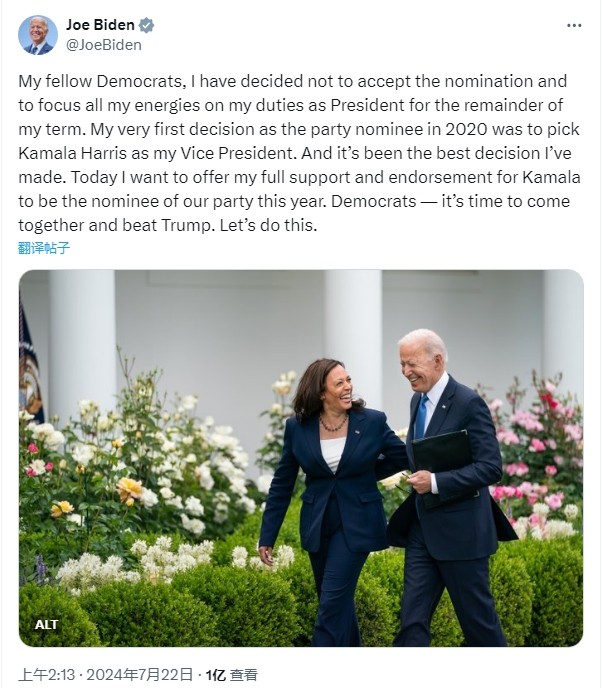Open Joe Biden's profile avatar
Image resolution: width=602 pixels, height=688 pixels.
pos(38,35)
